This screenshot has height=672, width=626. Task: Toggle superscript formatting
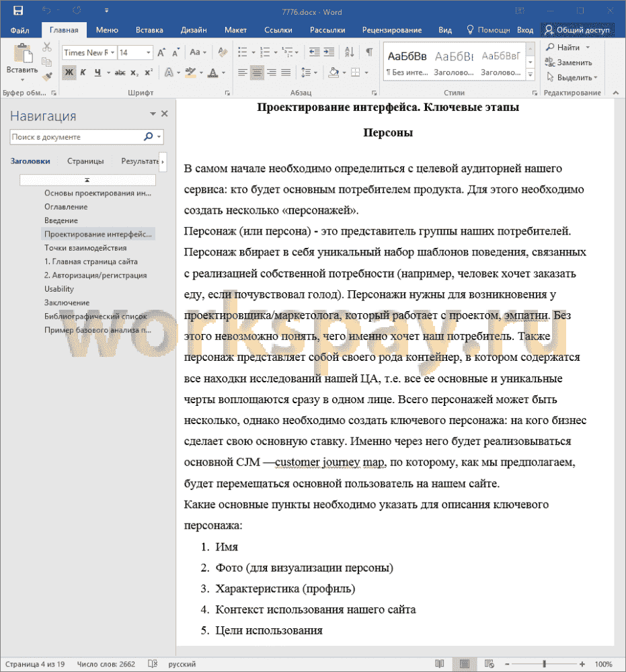point(149,73)
